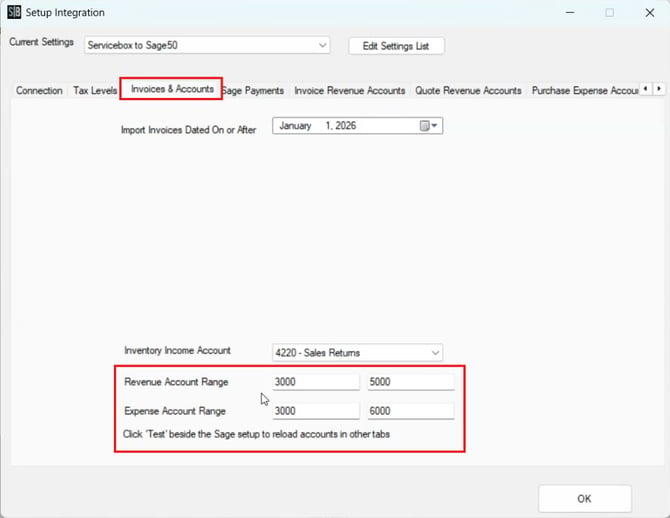This screenshot has height=518, width=670.
Task: Click the Expense Account Range end field 6000
Action: [x=411, y=411]
